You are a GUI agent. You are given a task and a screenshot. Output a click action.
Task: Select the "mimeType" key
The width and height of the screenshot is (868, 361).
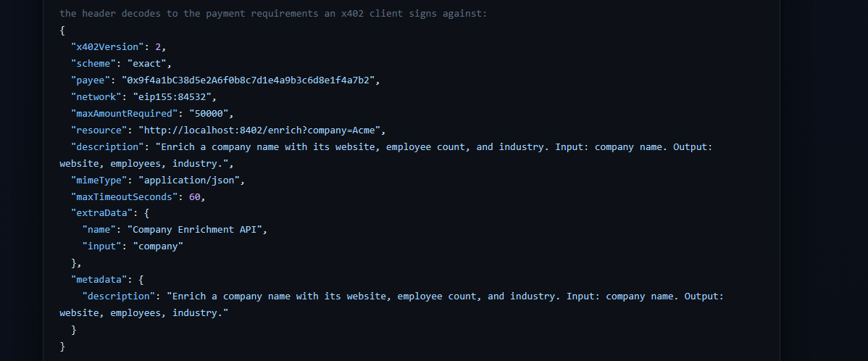(99, 179)
